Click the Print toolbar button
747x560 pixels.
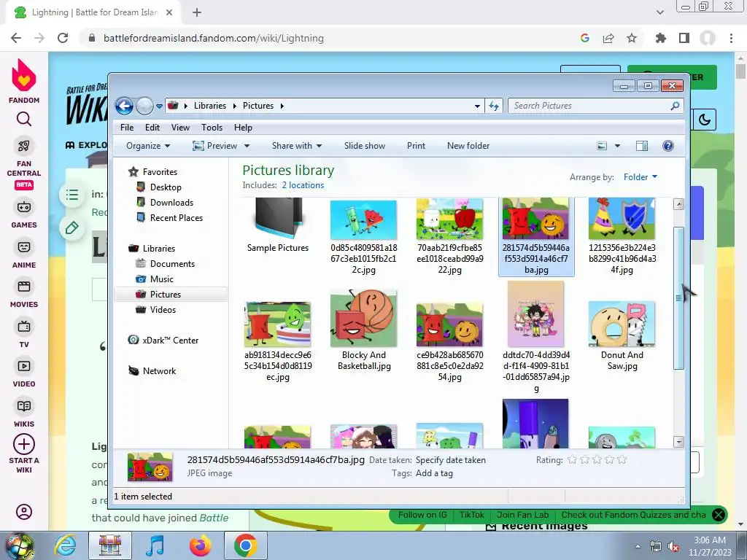click(x=416, y=146)
